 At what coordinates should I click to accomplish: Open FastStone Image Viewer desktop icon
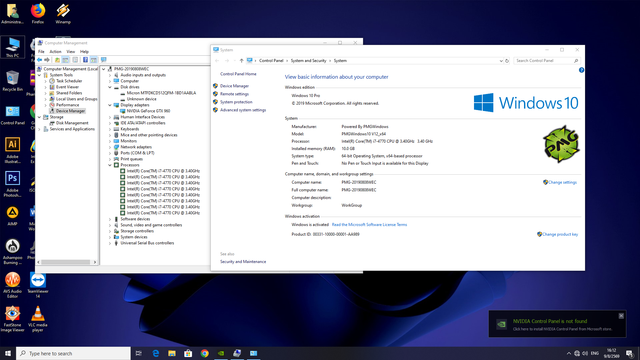click(12, 319)
